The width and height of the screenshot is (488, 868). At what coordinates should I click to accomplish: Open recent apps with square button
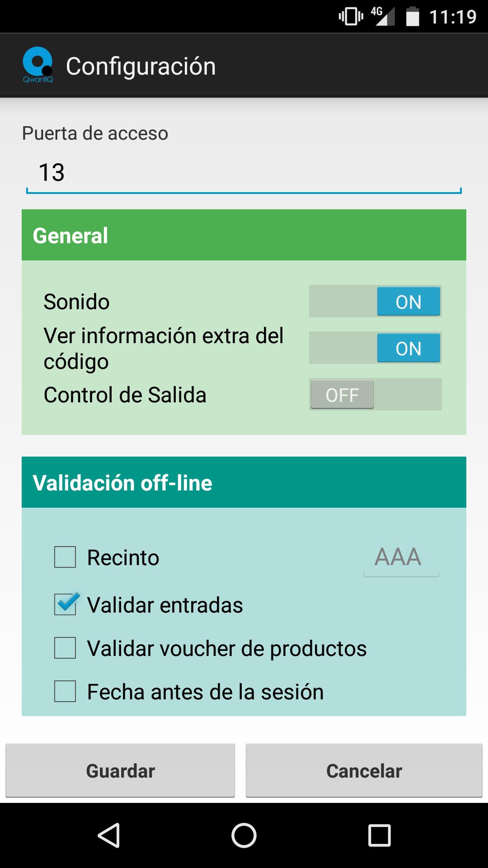pos(379,835)
